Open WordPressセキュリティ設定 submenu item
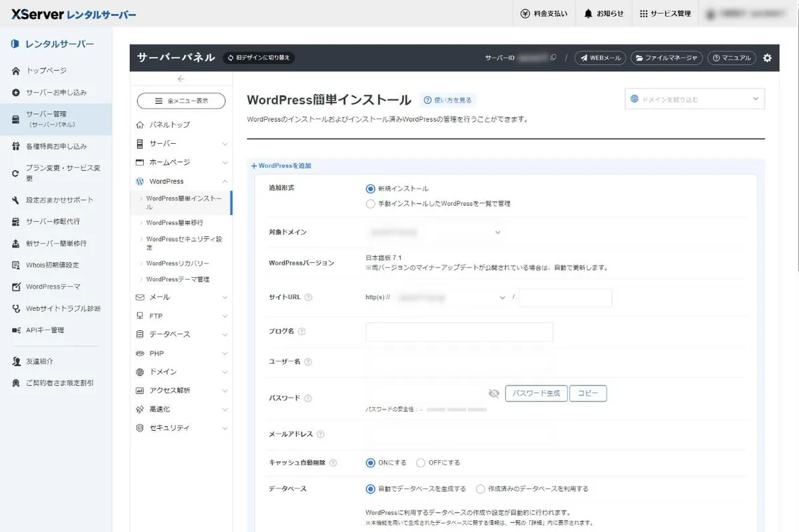 click(x=181, y=243)
